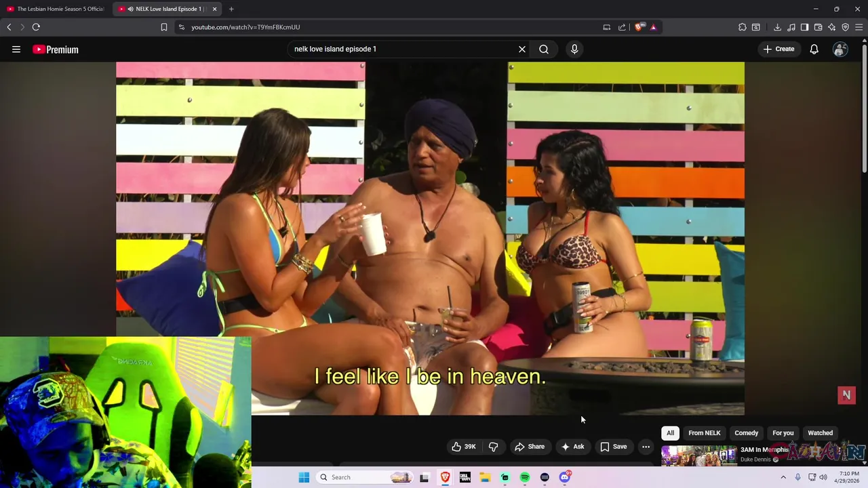Clear the search box text

coord(522,49)
